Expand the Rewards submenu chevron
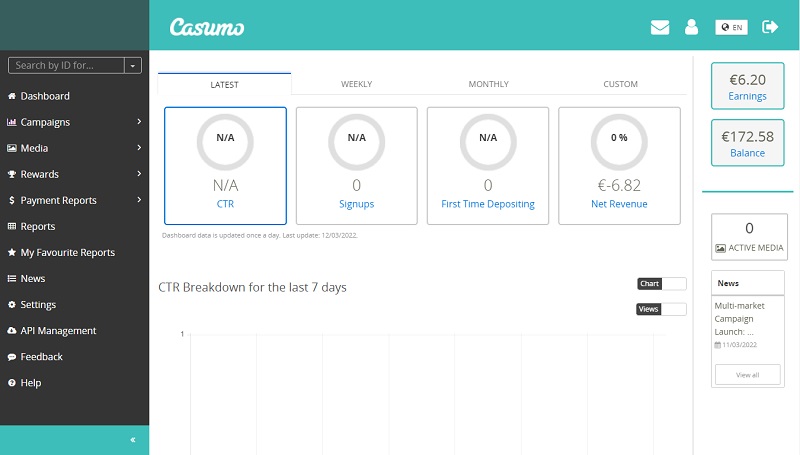The image size is (800, 455). pyautogui.click(x=139, y=173)
